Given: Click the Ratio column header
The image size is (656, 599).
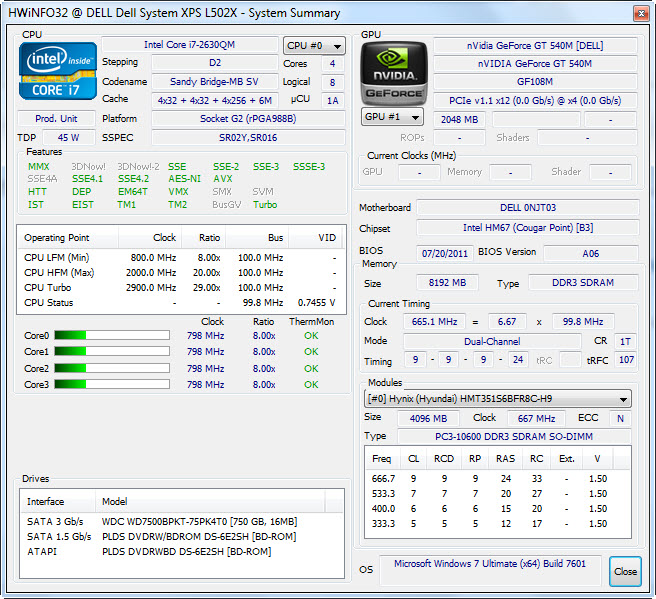Looking at the screenshot, I should pyautogui.click(x=204, y=238).
